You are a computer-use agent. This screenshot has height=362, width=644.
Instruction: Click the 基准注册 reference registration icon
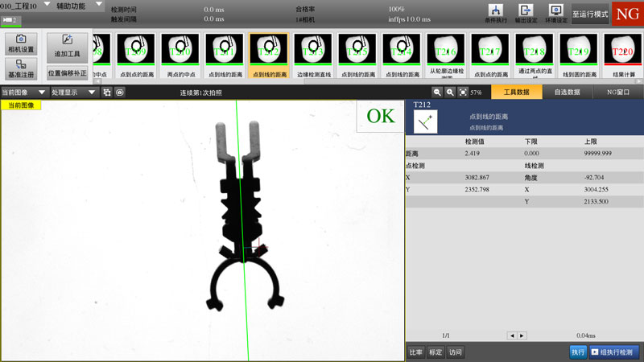(x=20, y=68)
